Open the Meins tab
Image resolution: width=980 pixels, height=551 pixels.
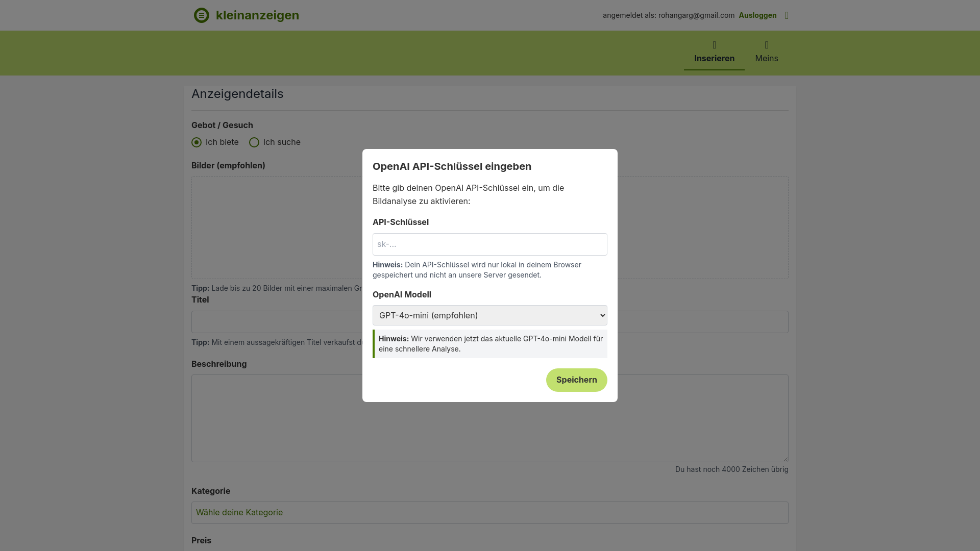click(767, 53)
